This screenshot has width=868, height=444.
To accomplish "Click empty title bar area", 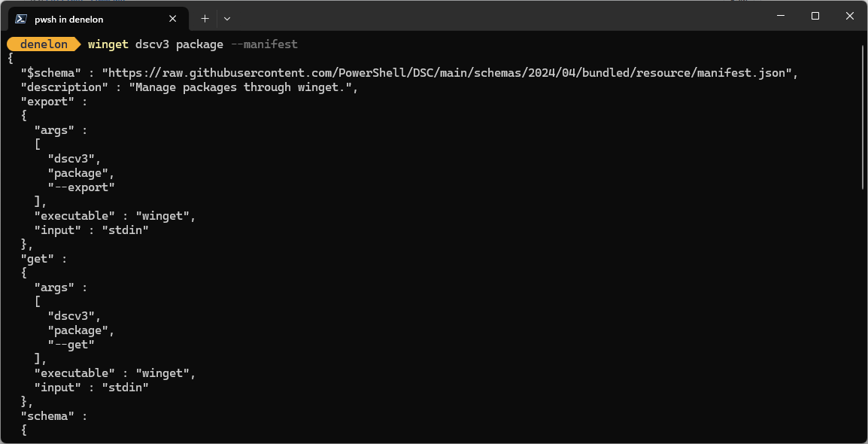I will pos(498,17).
